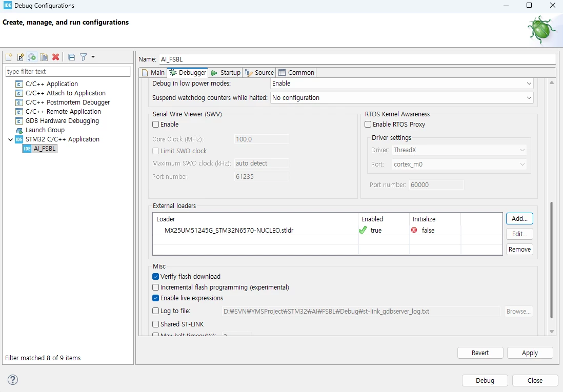The height and width of the screenshot is (392, 563).
Task: Switch to the Main tab
Action: pyautogui.click(x=153, y=73)
